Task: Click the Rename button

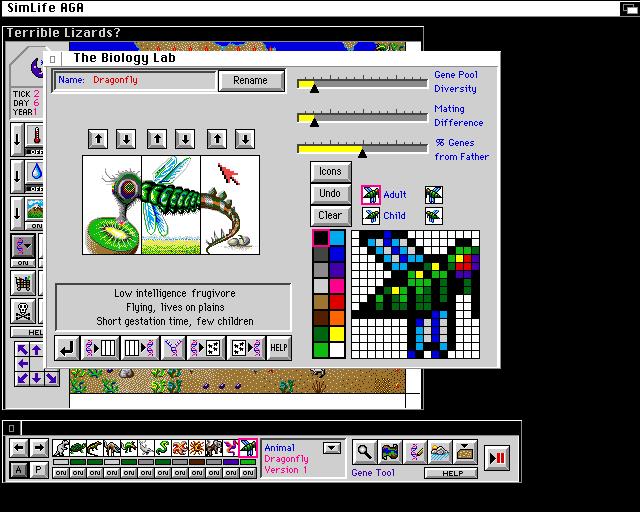Action: (251, 80)
